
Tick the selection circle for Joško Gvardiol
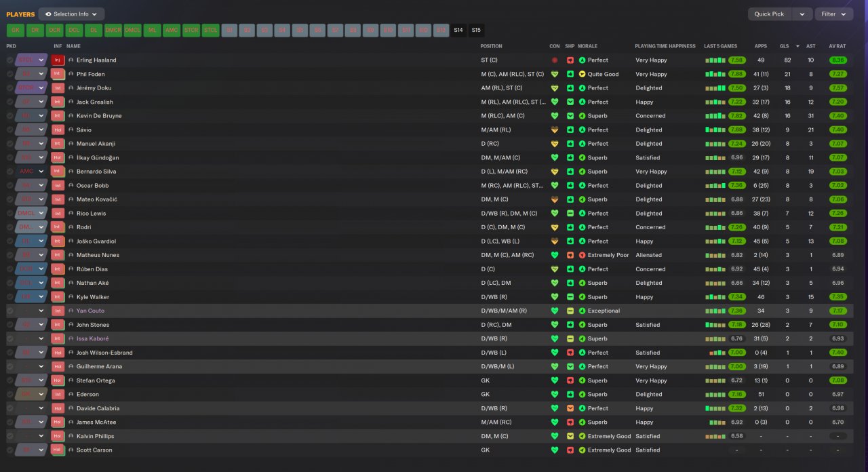[x=9, y=241]
